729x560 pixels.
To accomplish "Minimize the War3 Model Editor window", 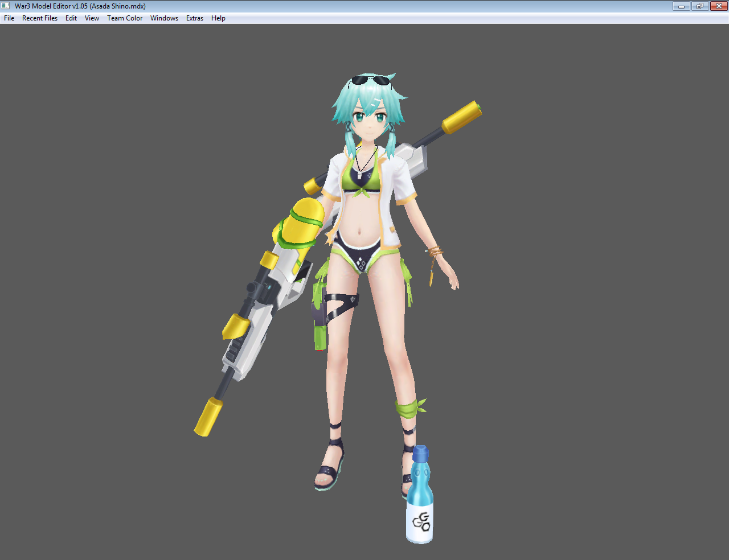I will (681, 6).
